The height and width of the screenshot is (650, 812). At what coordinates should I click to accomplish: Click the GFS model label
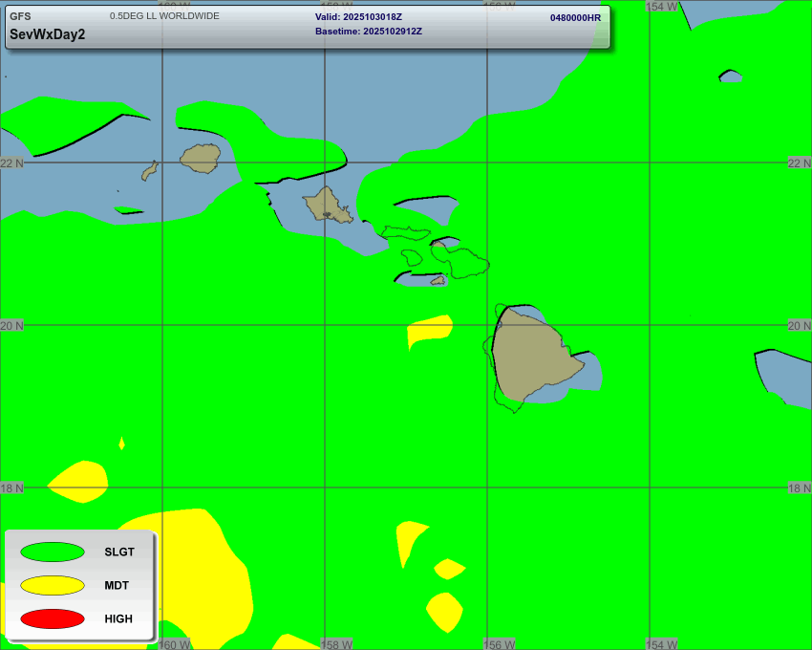[20, 16]
